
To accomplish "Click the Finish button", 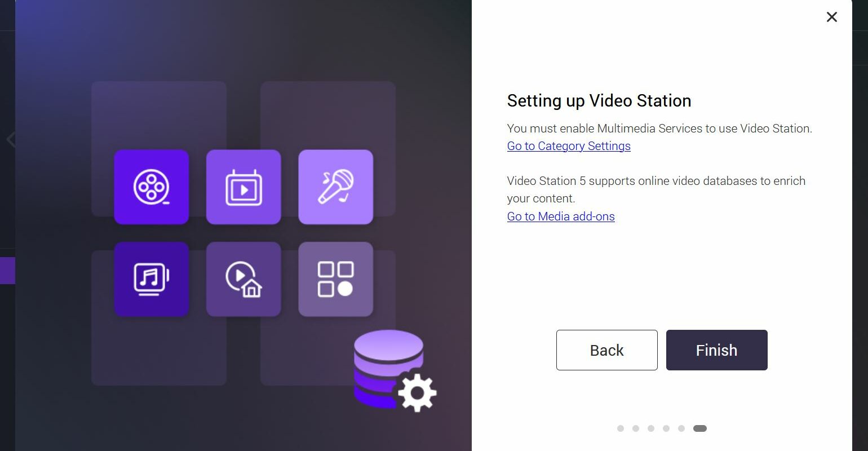I will pyautogui.click(x=716, y=350).
